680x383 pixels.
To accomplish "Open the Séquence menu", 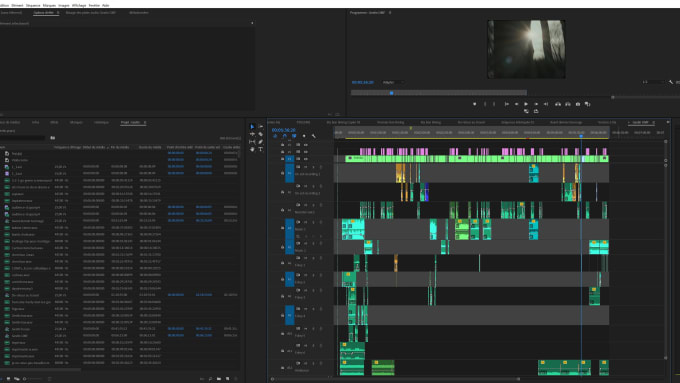I will click(33, 5).
